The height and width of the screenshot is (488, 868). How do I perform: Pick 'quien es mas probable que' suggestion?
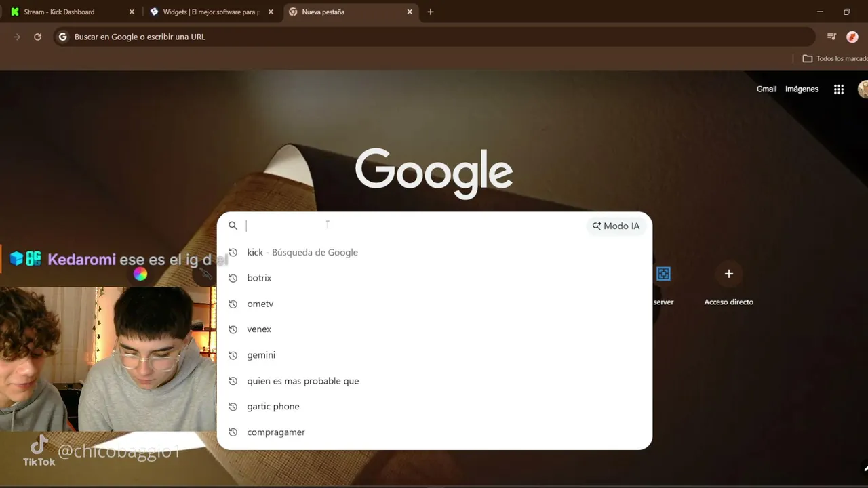434,381
